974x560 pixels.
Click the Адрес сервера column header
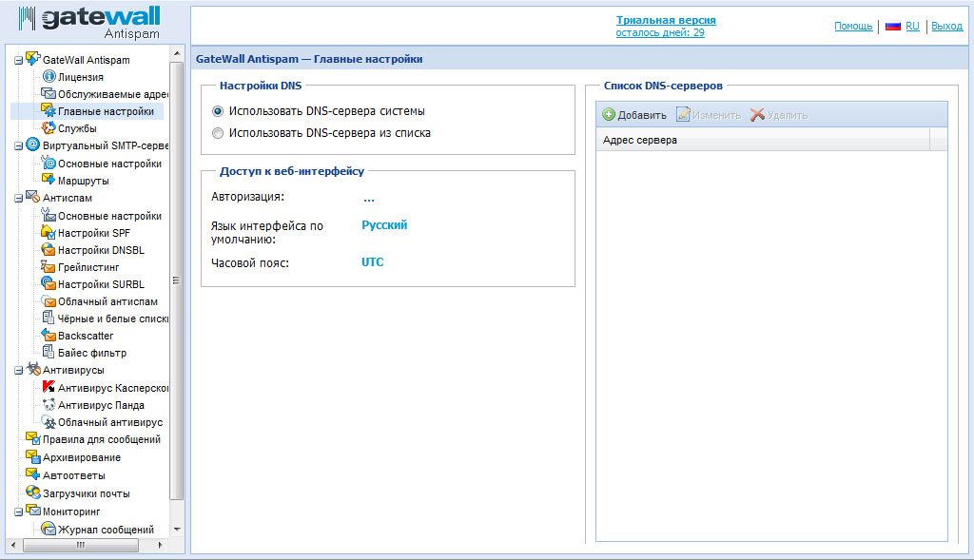click(763, 140)
